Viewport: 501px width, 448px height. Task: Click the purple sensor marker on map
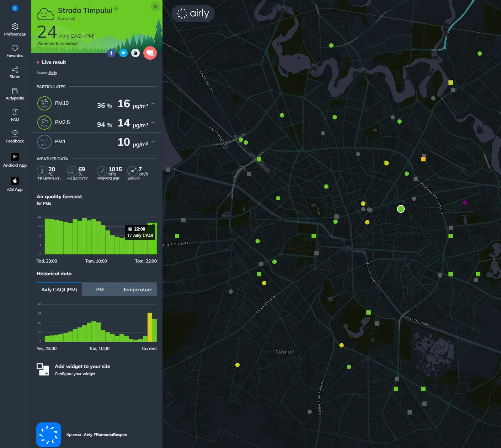click(465, 203)
